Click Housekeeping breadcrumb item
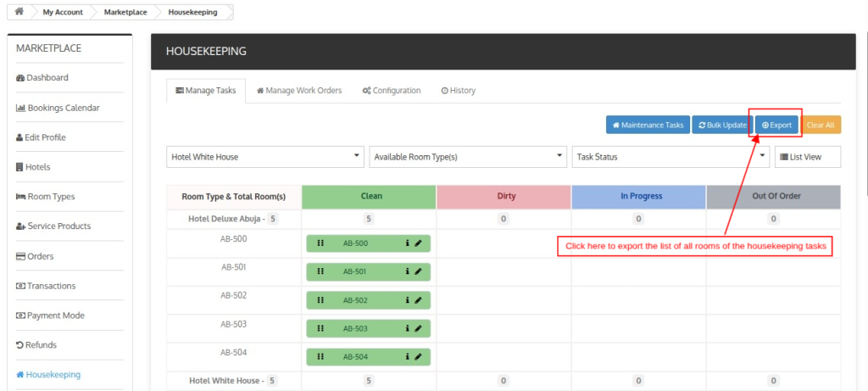 coord(192,12)
